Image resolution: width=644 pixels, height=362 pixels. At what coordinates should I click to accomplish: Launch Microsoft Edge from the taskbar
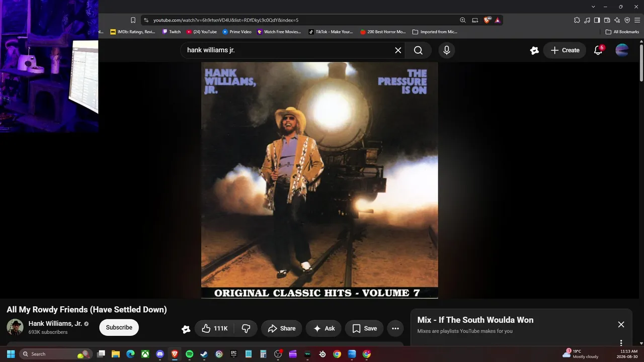pyautogui.click(x=130, y=354)
